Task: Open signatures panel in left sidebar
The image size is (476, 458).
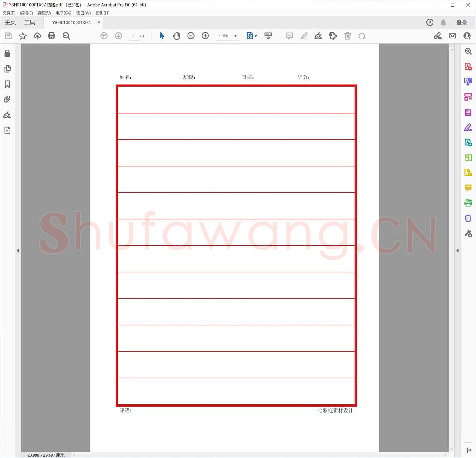Action: [x=7, y=115]
